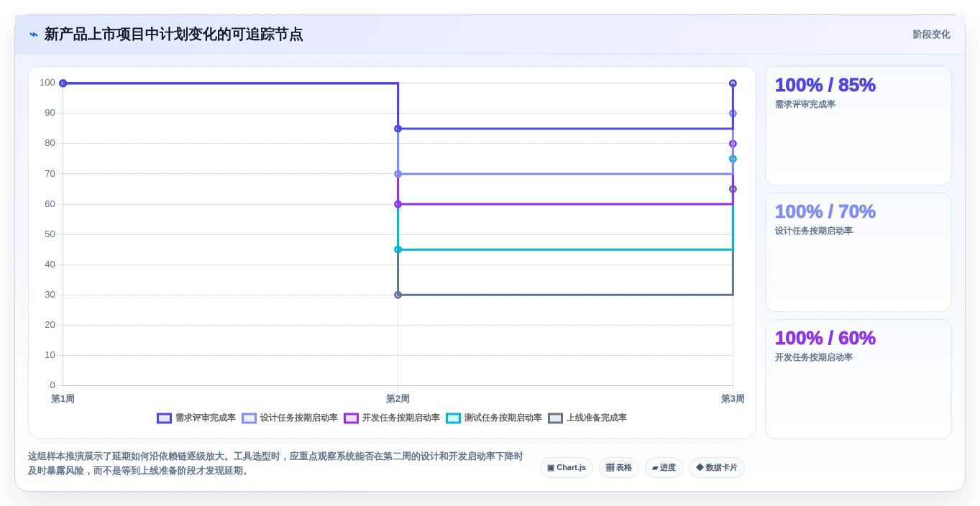Screen dimensions: 980x506
Task: Click the 第3周 x-axis label
Action: tap(733, 399)
